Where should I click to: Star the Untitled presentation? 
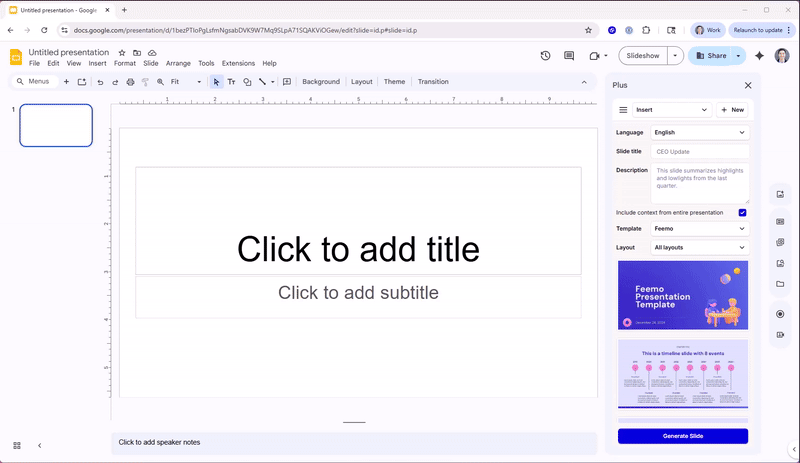pyautogui.click(x=122, y=52)
